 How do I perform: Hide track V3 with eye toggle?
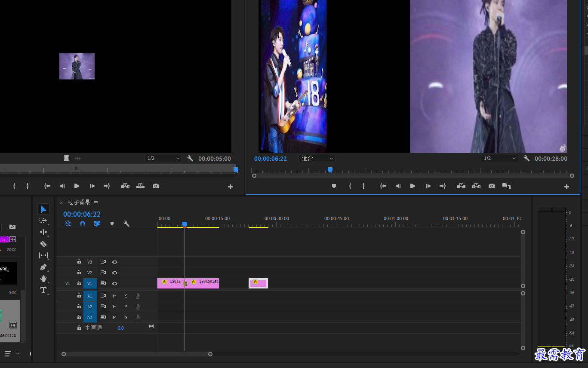click(x=115, y=262)
